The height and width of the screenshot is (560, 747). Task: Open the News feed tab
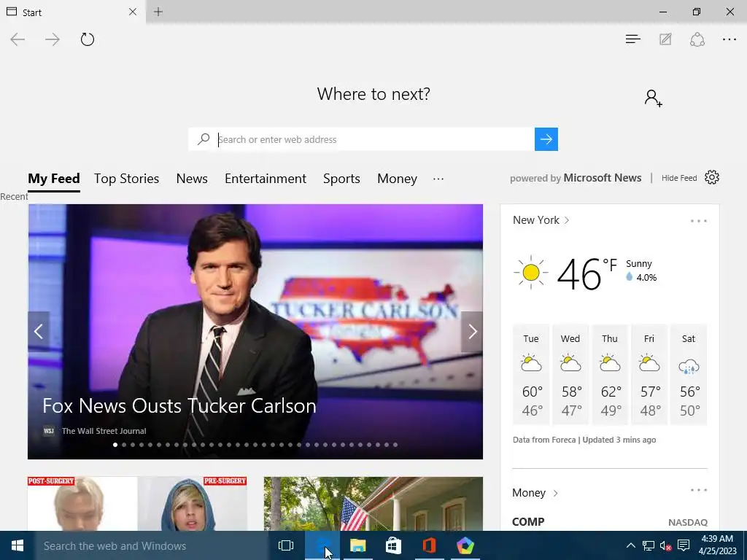tap(192, 179)
